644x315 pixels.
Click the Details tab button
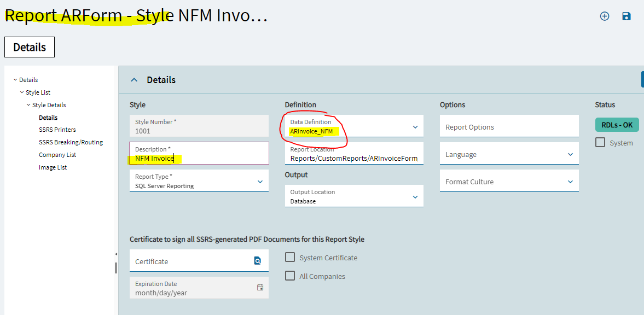pos(30,47)
